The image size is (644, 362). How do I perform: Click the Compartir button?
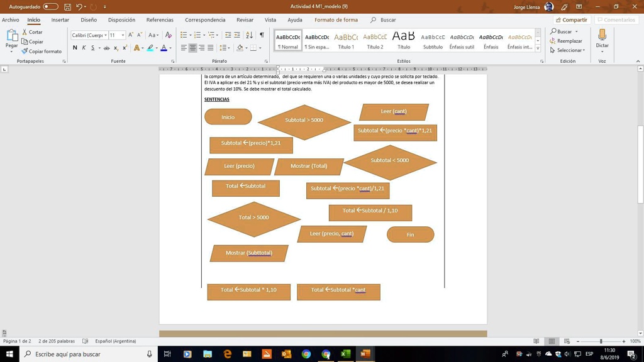tap(571, 19)
